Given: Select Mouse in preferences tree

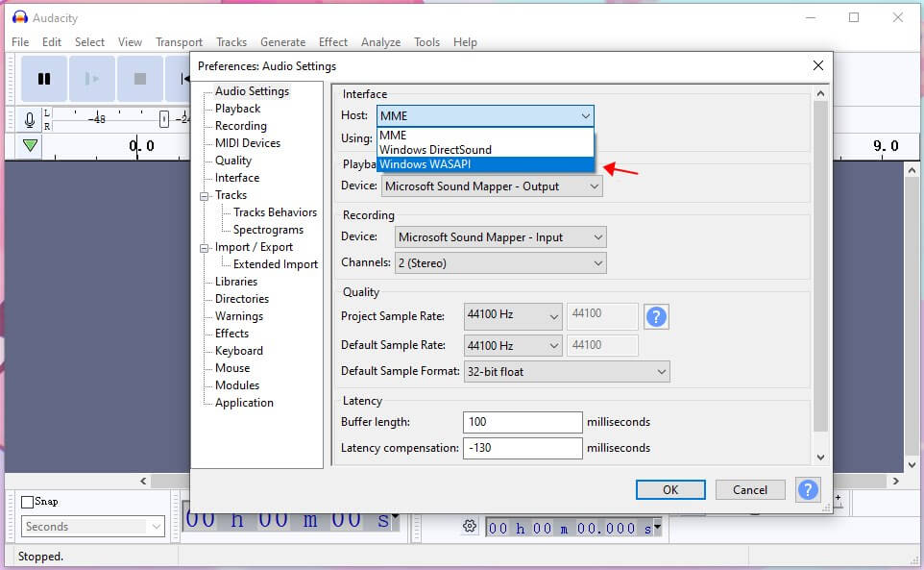Looking at the screenshot, I should point(232,368).
